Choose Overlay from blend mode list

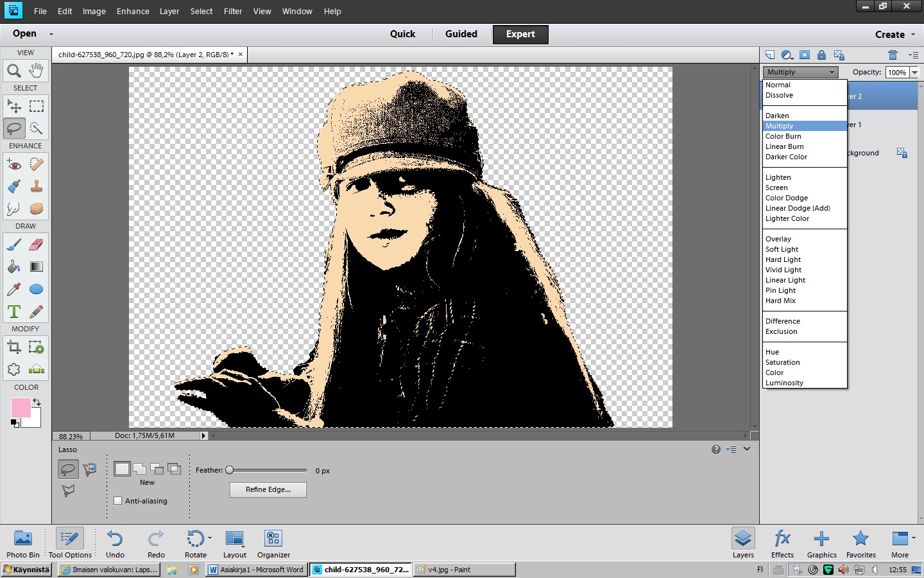(x=778, y=239)
